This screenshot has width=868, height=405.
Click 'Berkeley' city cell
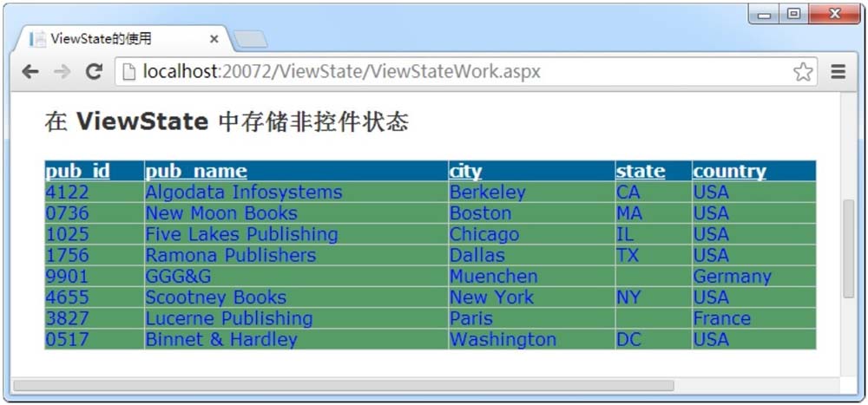(531, 192)
